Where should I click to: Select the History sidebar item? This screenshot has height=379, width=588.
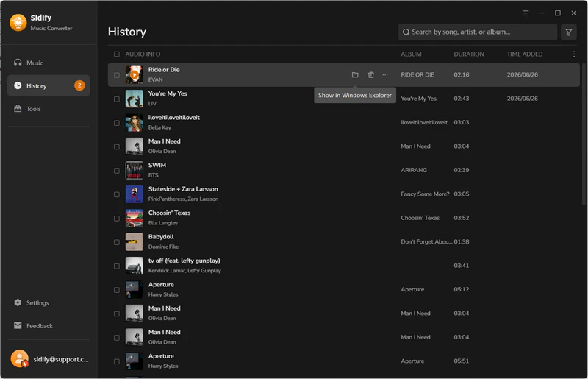49,85
